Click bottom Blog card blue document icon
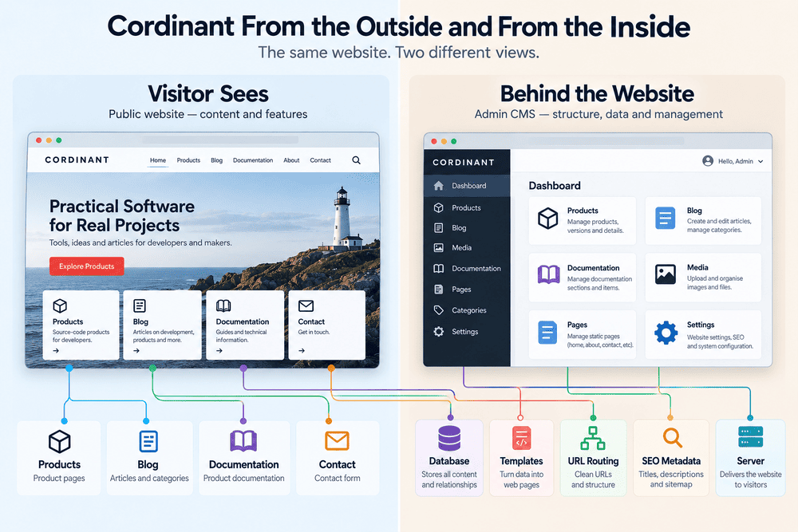 (148, 441)
